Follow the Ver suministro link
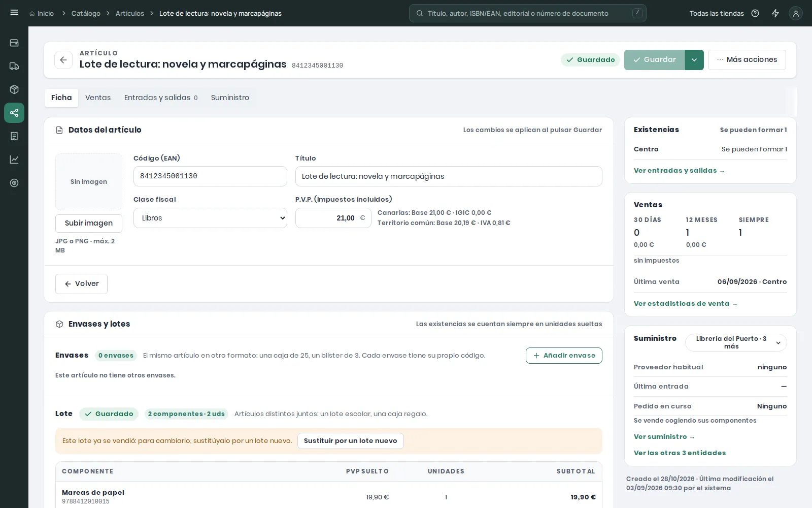812x508 pixels. point(664,437)
